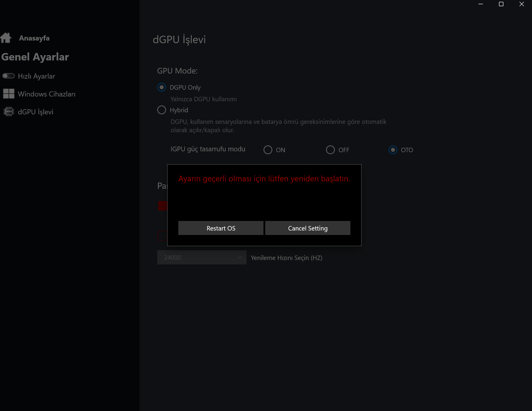The image size is (532, 411).
Task: Select dGPU İşlevi in sidebar
Action: coord(35,112)
